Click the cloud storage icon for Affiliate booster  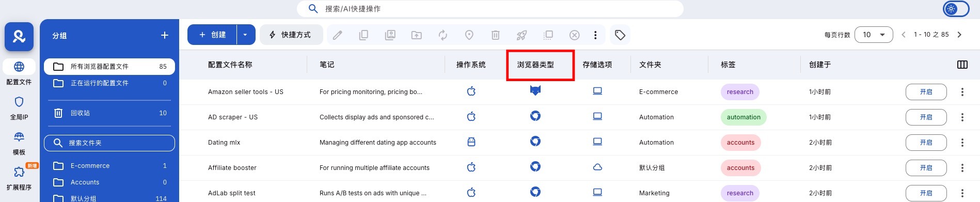597,167
